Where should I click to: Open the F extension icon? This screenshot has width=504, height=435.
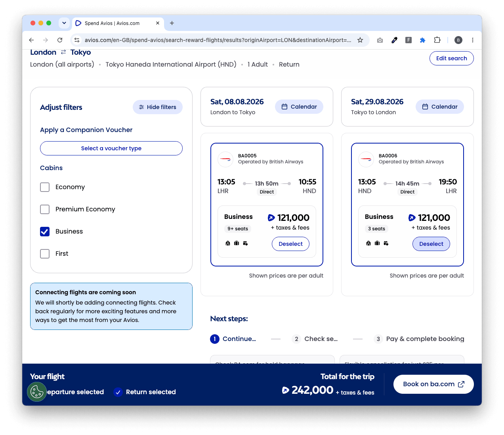pyautogui.click(x=409, y=40)
